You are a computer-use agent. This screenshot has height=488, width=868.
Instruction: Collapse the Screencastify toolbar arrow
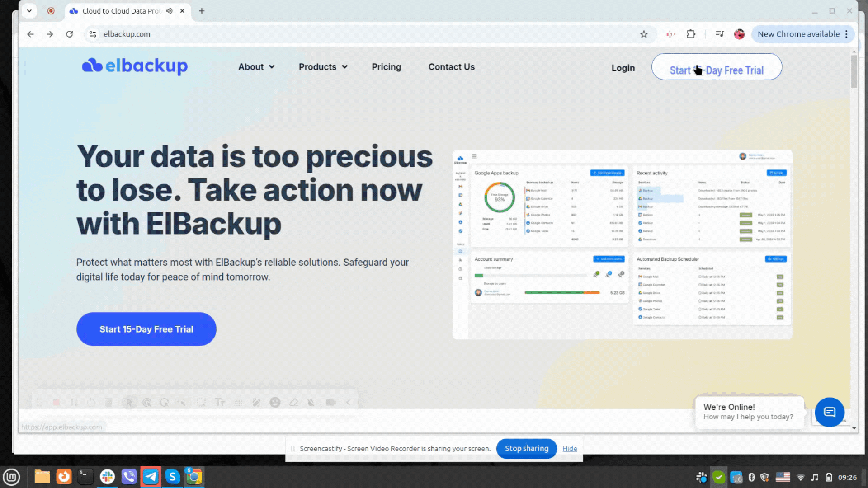(x=348, y=402)
